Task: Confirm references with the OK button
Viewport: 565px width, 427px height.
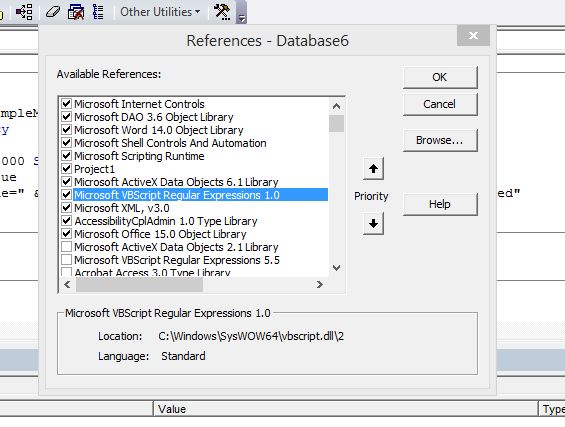Action: click(440, 77)
